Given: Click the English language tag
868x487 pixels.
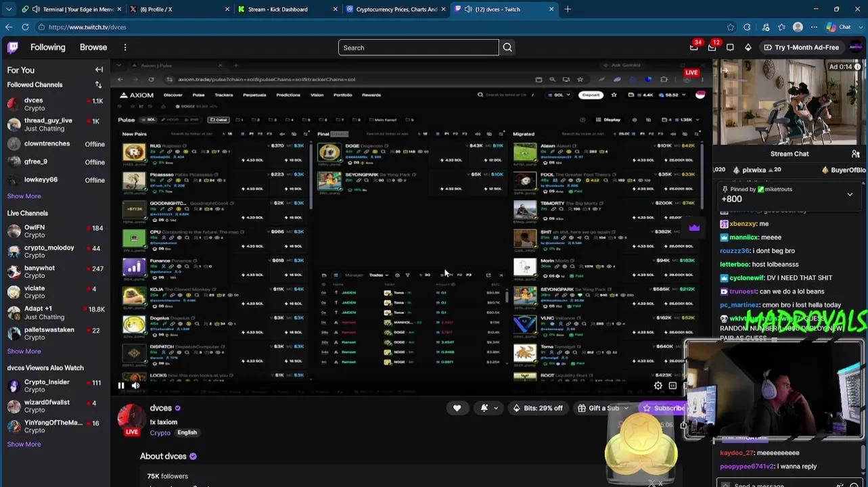Looking at the screenshot, I should point(187,433).
